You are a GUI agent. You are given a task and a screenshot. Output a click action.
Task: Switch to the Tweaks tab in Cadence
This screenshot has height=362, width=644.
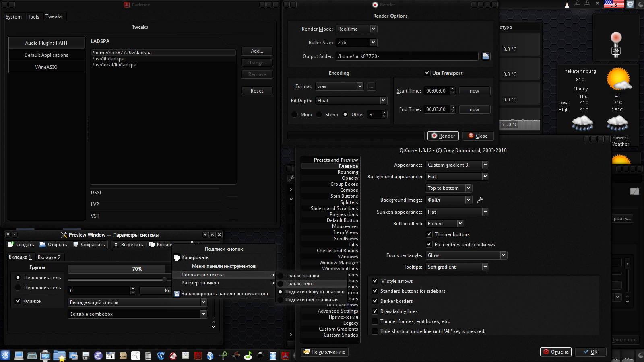click(x=54, y=16)
